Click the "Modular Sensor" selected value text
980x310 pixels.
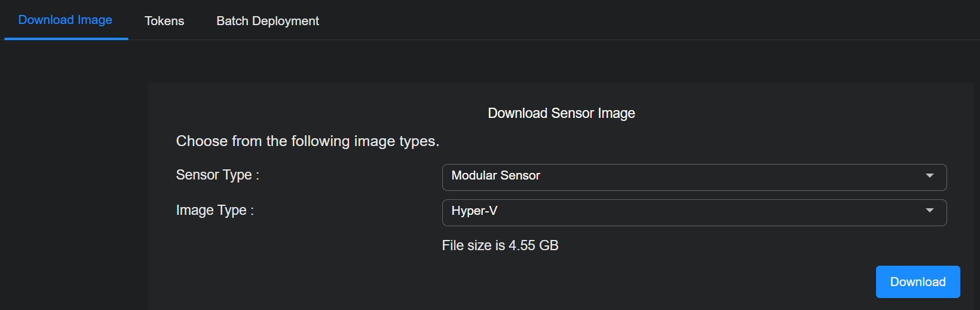495,175
